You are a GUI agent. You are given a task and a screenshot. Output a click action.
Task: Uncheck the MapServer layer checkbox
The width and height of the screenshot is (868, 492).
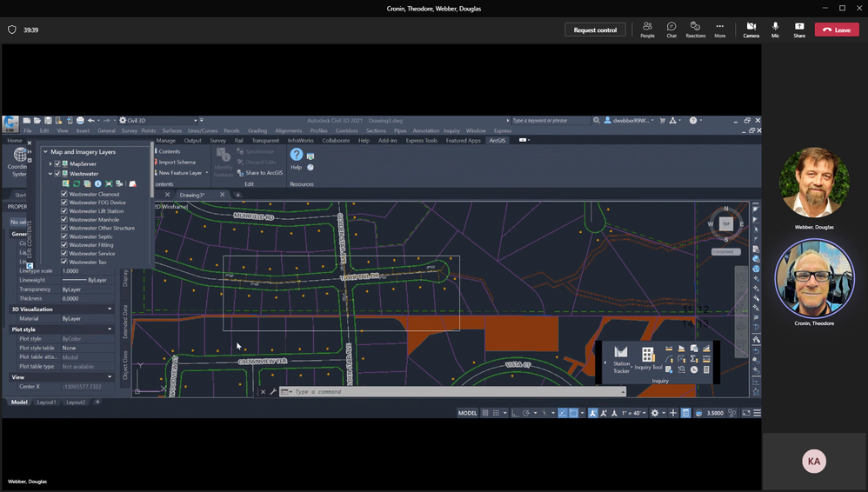tap(57, 163)
